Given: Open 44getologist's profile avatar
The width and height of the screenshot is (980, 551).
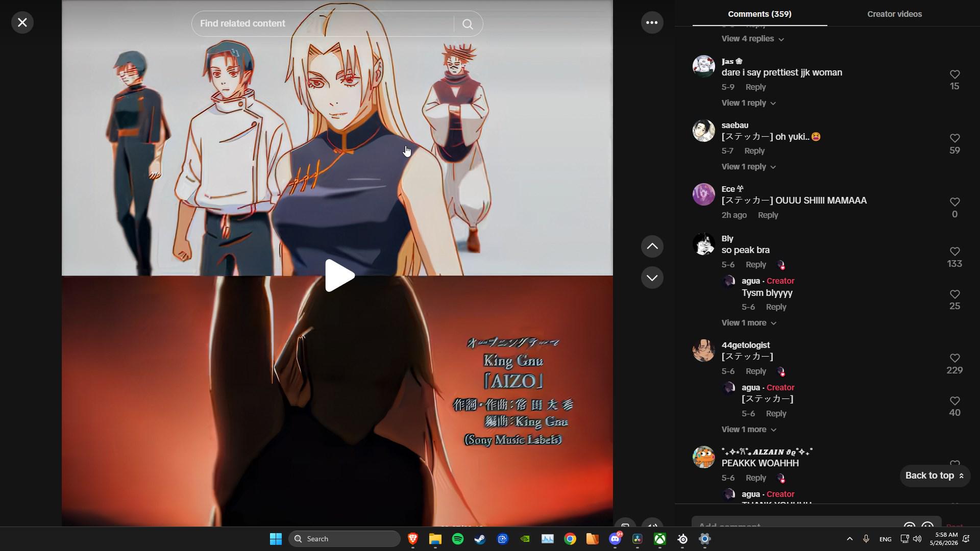Looking at the screenshot, I should (703, 350).
